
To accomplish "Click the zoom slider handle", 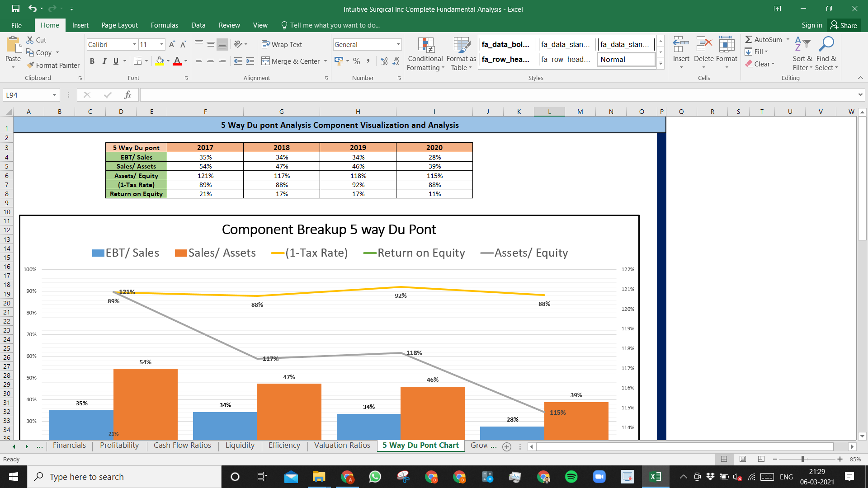I will [802, 459].
